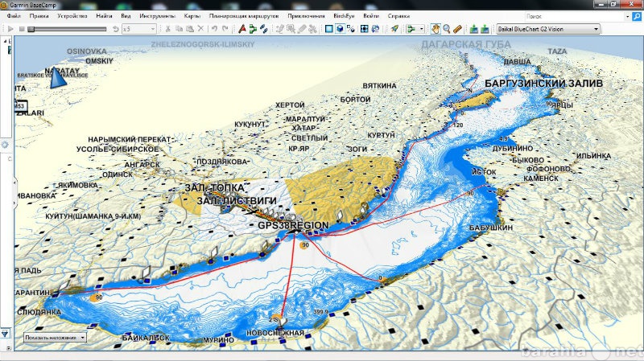Open the Карты menu
This screenshot has height=361, width=644.
192,16
